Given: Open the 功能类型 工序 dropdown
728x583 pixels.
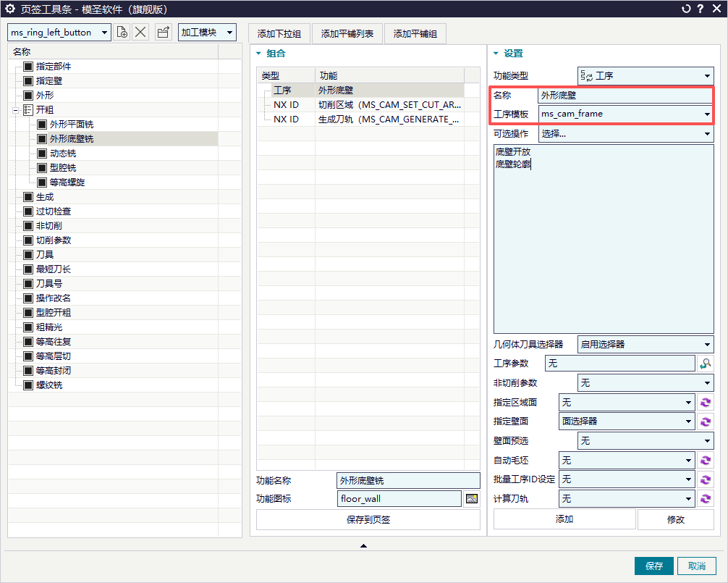Looking at the screenshot, I should click(646, 76).
